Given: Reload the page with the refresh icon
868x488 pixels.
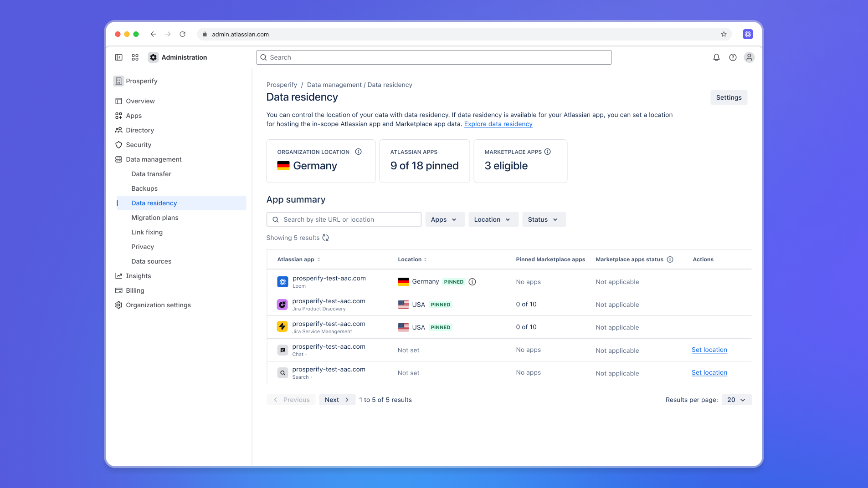Looking at the screenshot, I should coord(182,34).
